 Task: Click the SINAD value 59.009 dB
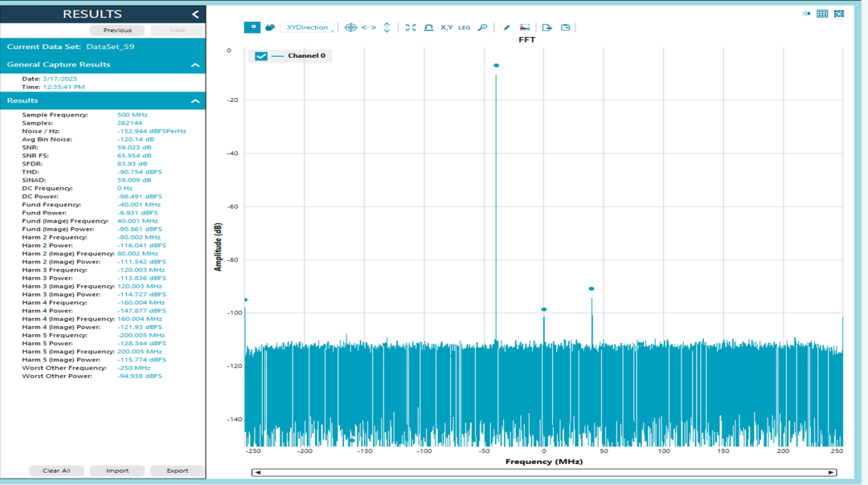click(x=134, y=180)
